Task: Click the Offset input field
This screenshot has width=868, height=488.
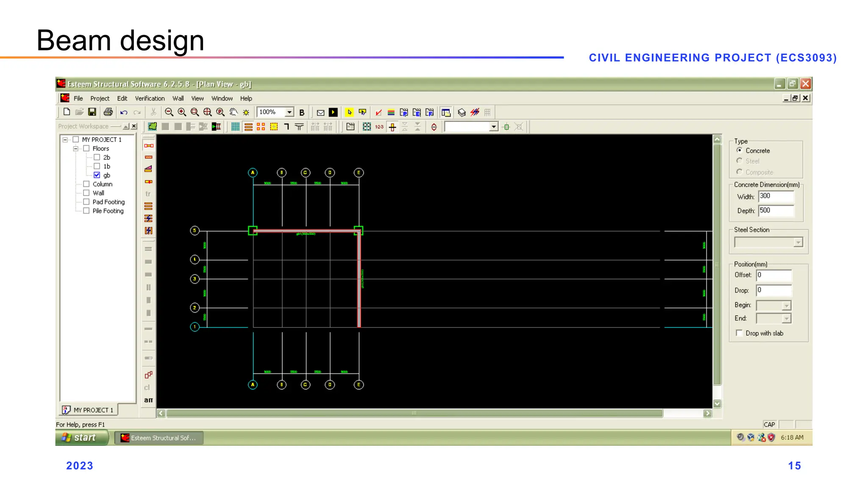Action: coord(774,275)
